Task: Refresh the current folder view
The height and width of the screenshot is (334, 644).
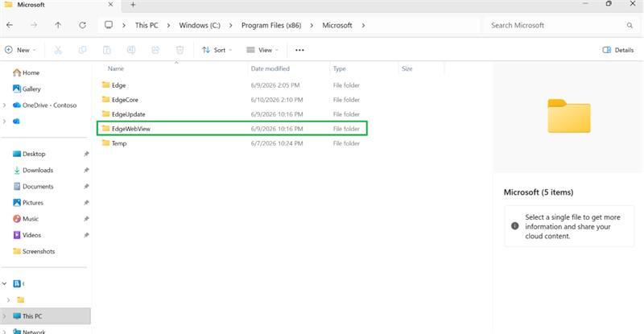Action: click(x=83, y=25)
